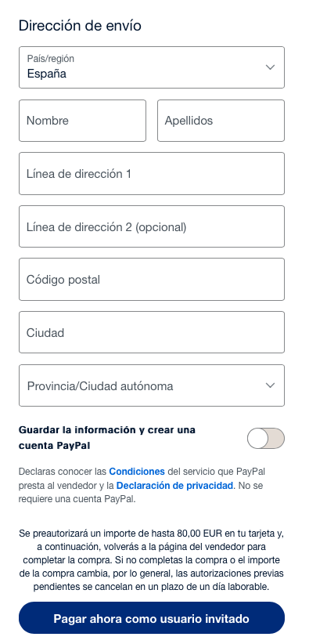Open the País/región dropdown showing España
327x644 pixels.
pyautogui.click(x=152, y=67)
